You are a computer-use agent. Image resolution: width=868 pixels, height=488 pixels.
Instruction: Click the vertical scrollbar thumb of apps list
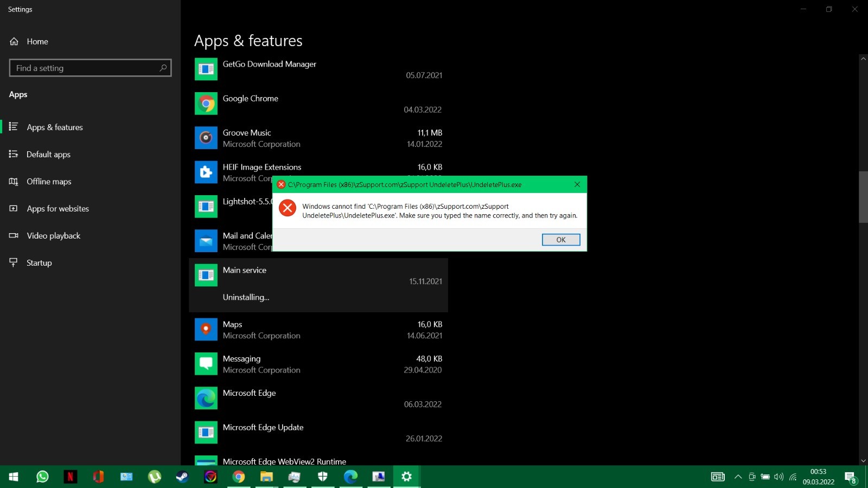(863, 197)
